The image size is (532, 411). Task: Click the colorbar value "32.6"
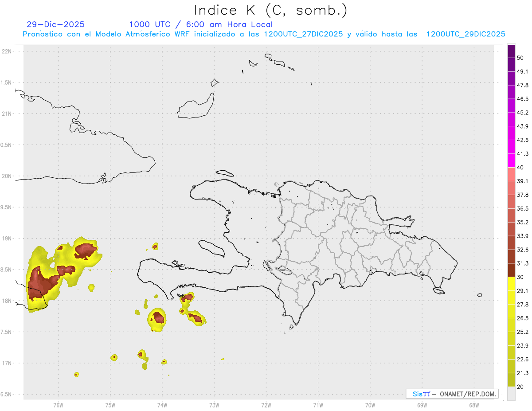tap(523, 250)
